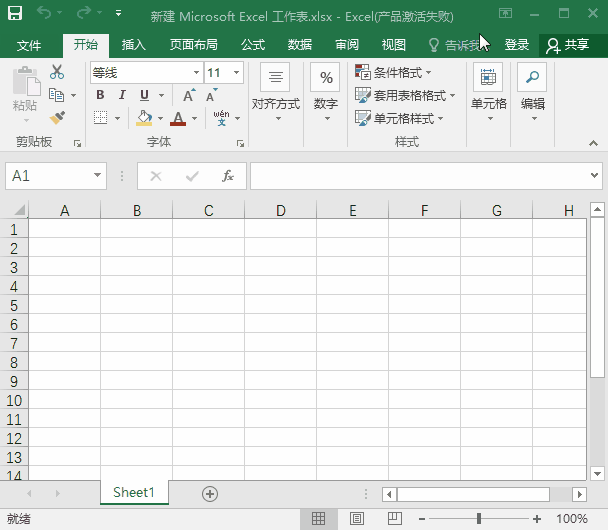Add a new sheet with plus icon
The height and width of the screenshot is (530, 608).
[x=210, y=493]
